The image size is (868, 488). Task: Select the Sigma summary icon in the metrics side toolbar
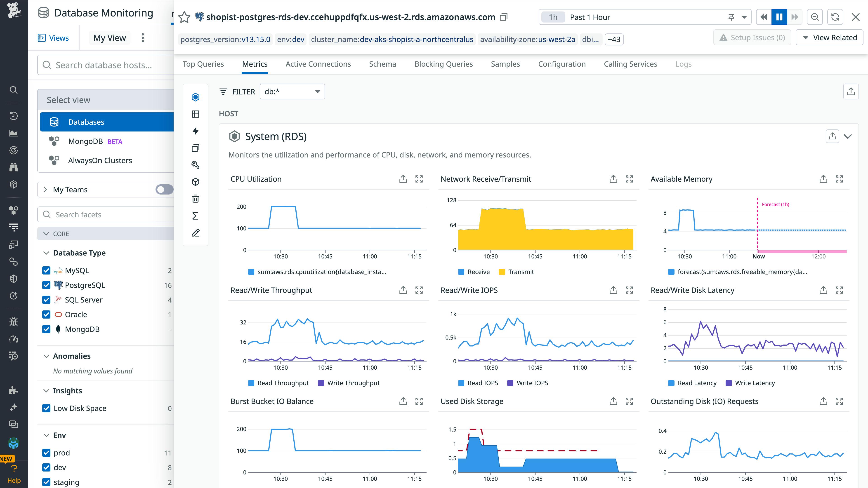pos(196,216)
